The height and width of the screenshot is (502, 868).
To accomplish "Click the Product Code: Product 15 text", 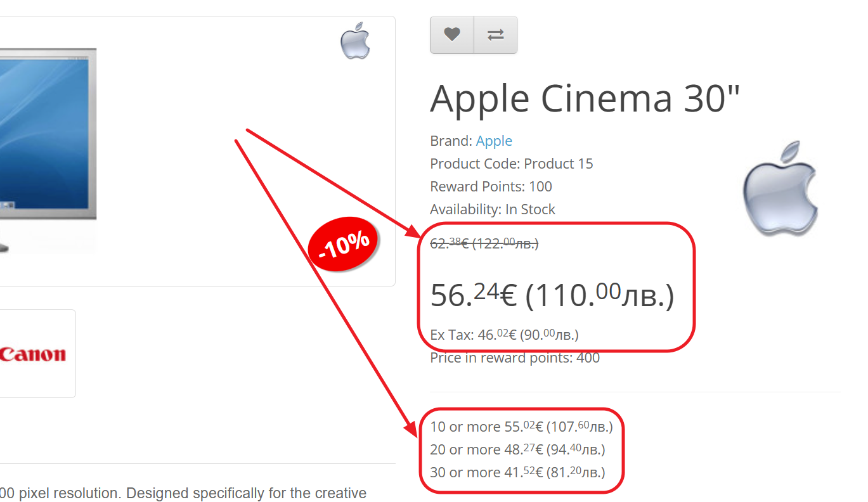I will coord(511,164).
